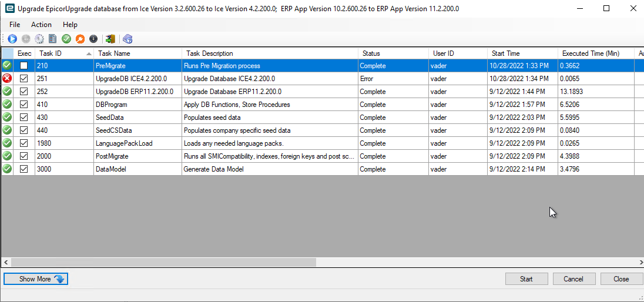Uncheck Exec checkbox for task 430 SeedData
Image resolution: width=644 pixels, height=302 pixels.
pyautogui.click(x=24, y=117)
